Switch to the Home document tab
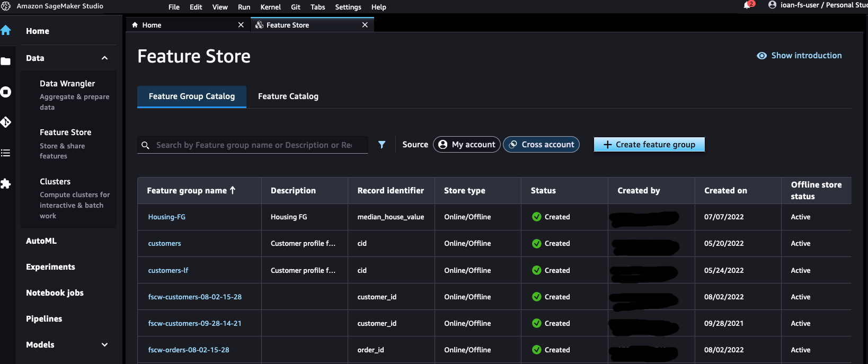 pyautogui.click(x=188, y=25)
